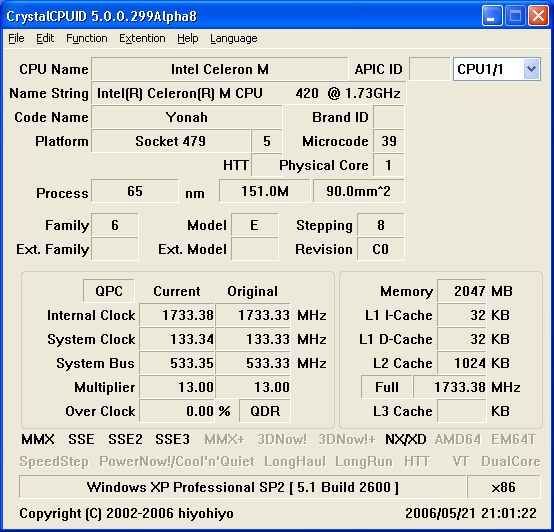Open the Extention menu
The image size is (554, 532).
(x=142, y=38)
